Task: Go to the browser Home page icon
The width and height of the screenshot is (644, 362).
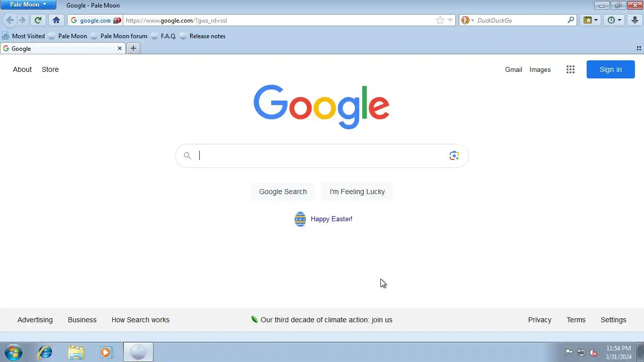Action: (56, 21)
